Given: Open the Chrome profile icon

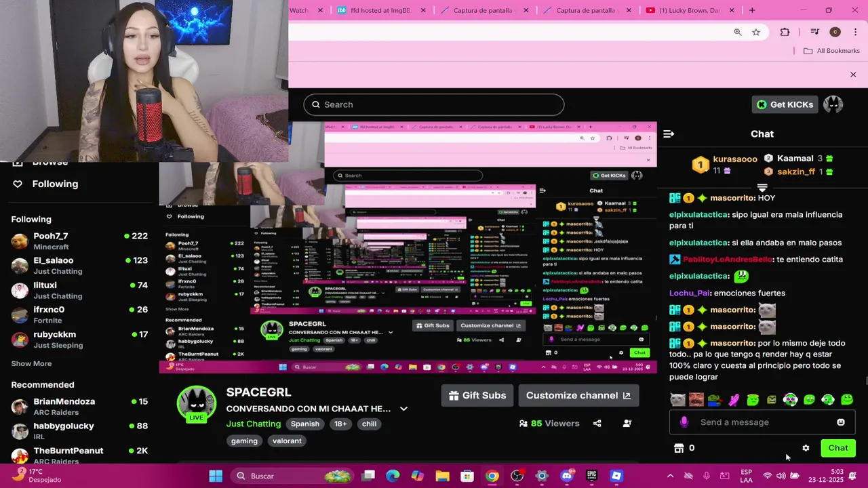Looking at the screenshot, I should coord(835,32).
